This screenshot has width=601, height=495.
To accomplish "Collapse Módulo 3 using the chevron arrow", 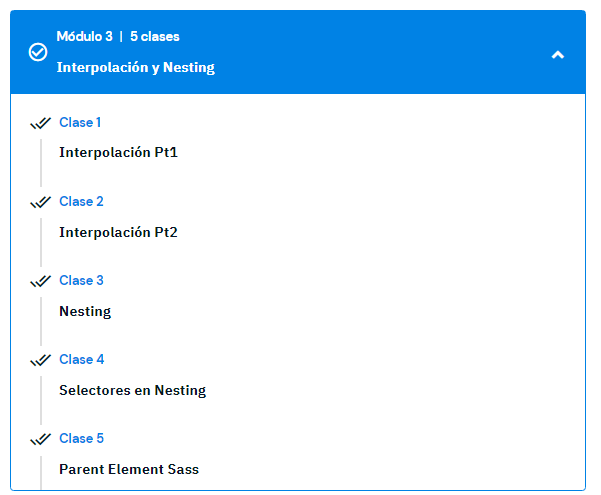I will 558,54.
